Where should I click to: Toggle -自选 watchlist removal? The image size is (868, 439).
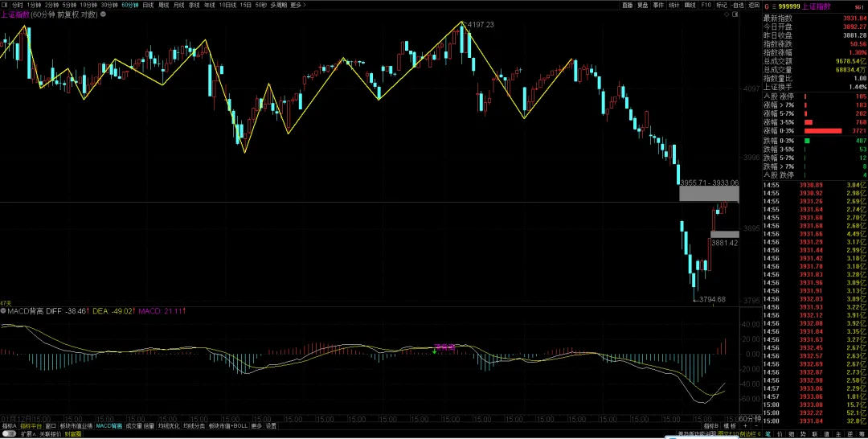click(x=737, y=5)
